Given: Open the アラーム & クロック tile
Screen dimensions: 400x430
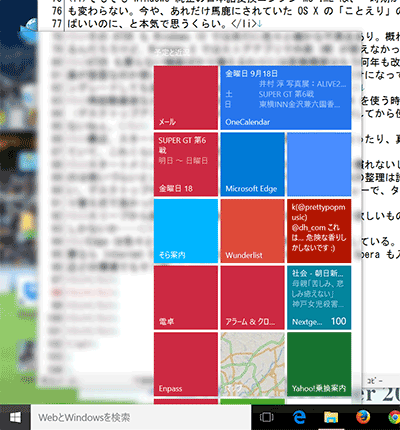Looking at the screenshot, I should click(252, 298).
